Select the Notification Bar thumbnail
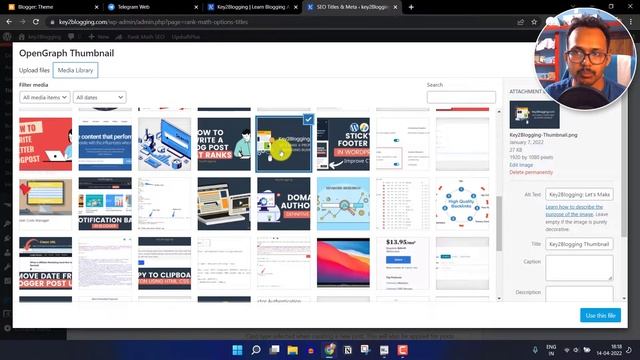The width and height of the screenshot is (640, 360). 105,204
